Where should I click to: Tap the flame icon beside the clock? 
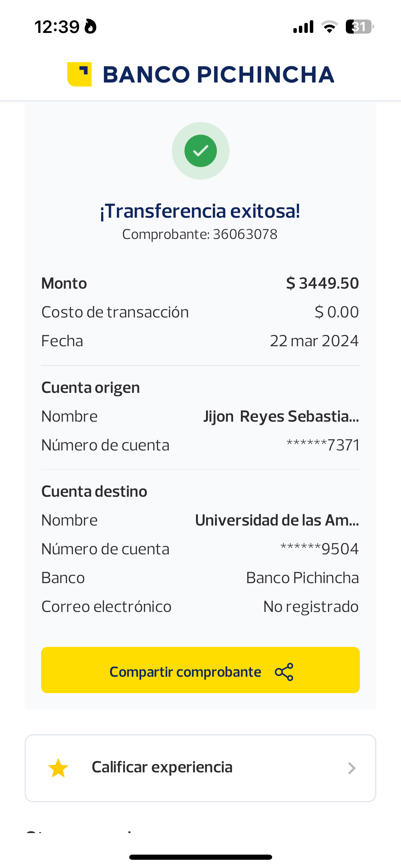pos(90,27)
